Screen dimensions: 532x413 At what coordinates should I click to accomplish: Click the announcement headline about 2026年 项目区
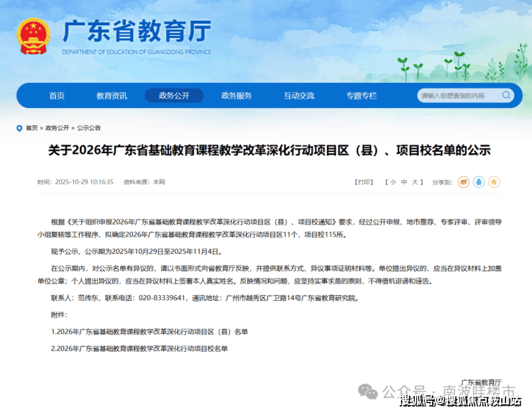270,150
